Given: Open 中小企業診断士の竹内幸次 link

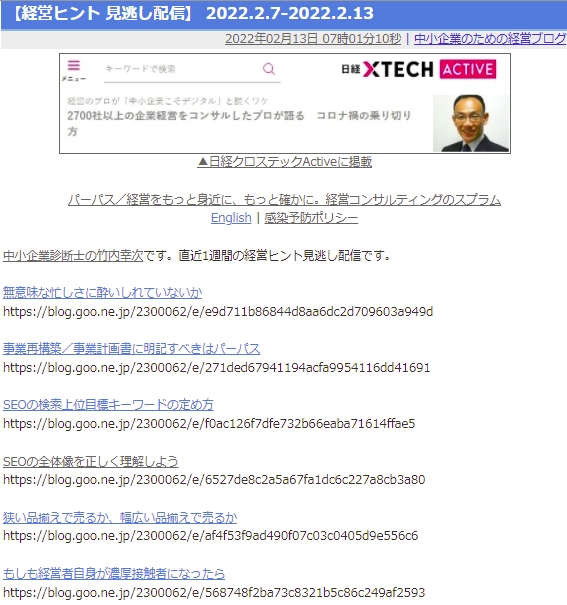Looking at the screenshot, I should (x=73, y=255).
